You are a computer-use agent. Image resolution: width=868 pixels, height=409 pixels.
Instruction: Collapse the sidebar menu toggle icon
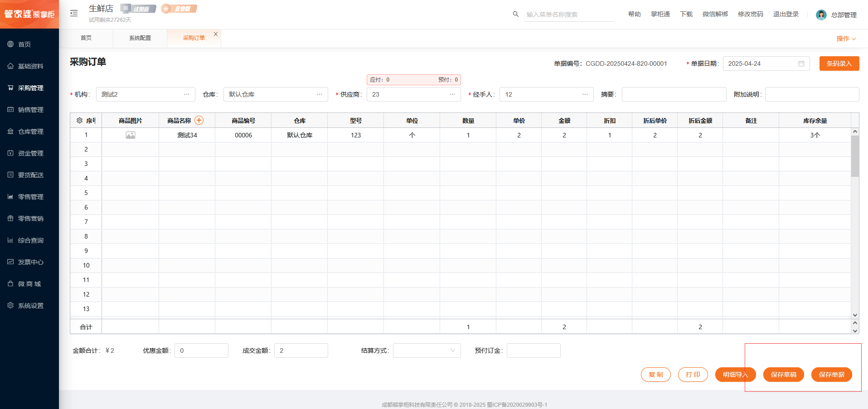(74, 14)
